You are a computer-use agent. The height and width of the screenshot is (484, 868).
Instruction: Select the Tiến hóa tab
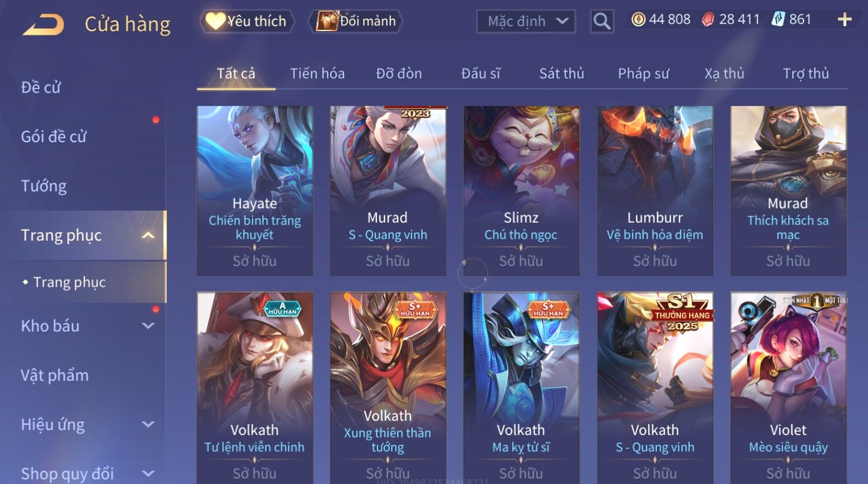pyautogui.click(x=317, y=74)
